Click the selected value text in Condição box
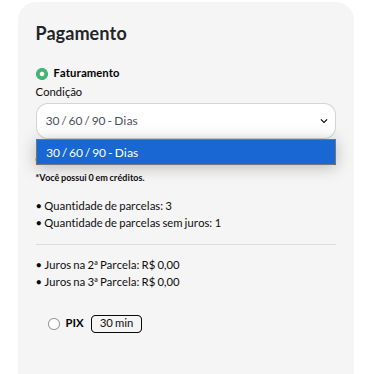Screen dimensions: 372x374 92,121
